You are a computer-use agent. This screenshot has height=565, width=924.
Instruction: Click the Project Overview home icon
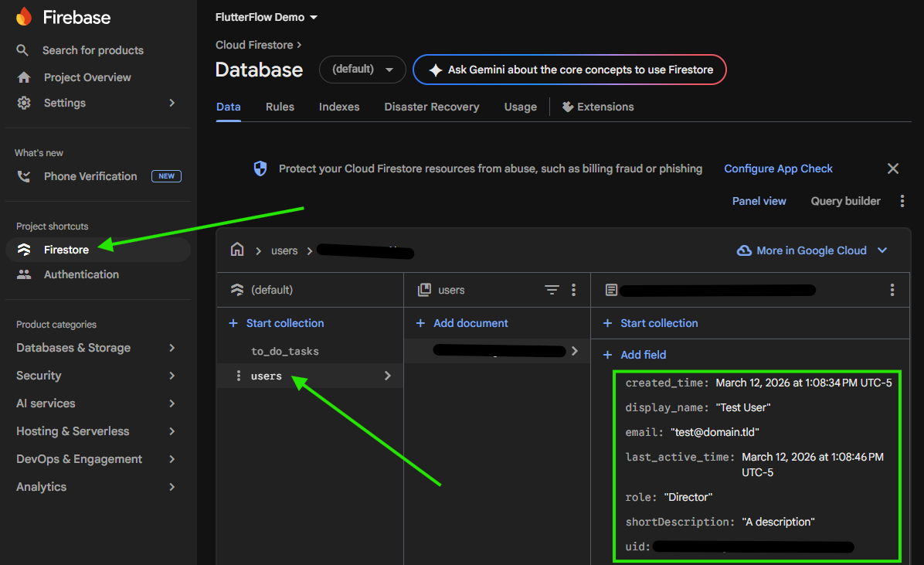[24, 77]
